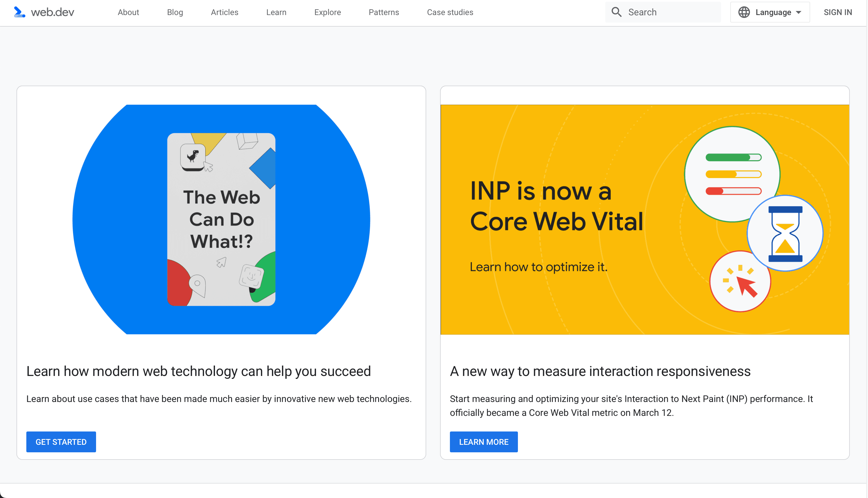Click the dinosaur icon on the card
868x498 pixels.
tap(193, 156)
